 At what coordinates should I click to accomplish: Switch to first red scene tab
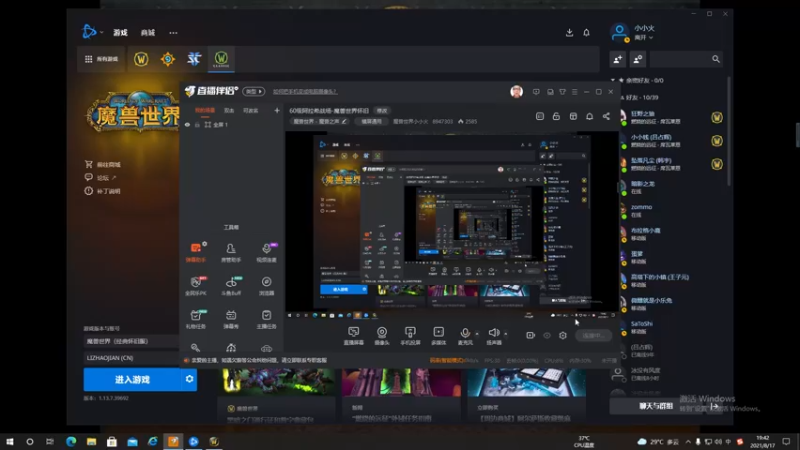pyautogui.click(x=205, y=110)
